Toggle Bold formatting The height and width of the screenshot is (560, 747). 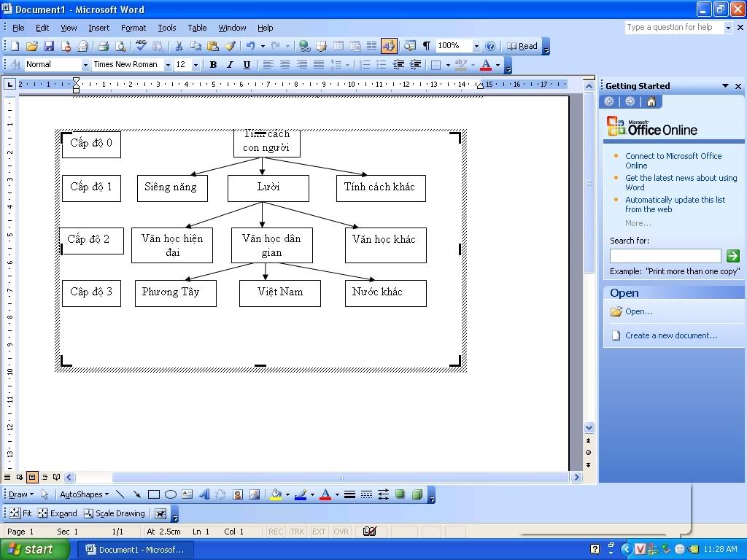coord(213,65)
